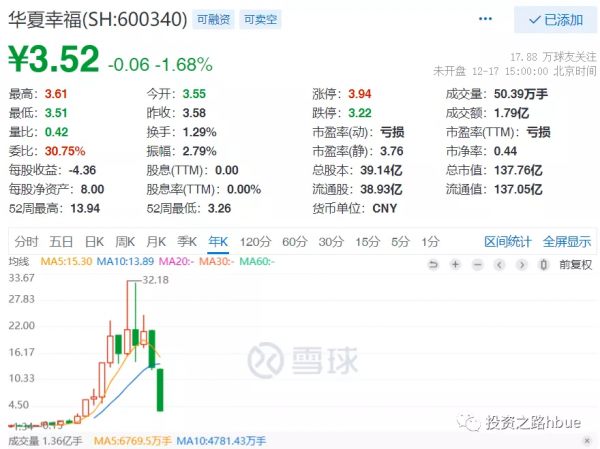Viewport: 600px width, 449px height.
Task: Open 全屏显示 fullscreen view
Action: pos(567,242)
